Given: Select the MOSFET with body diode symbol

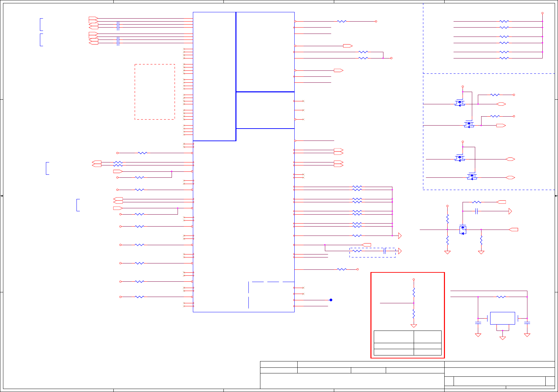Looking at the screenshot, I should click(463, 230).
